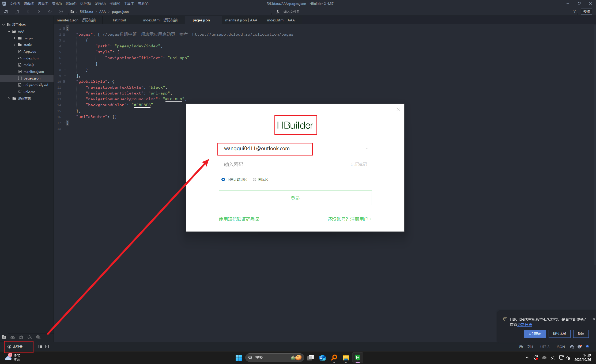This screenshot has width=596, height=364.
Task: Open the bug debug panel icon
Action: (21, 337)
